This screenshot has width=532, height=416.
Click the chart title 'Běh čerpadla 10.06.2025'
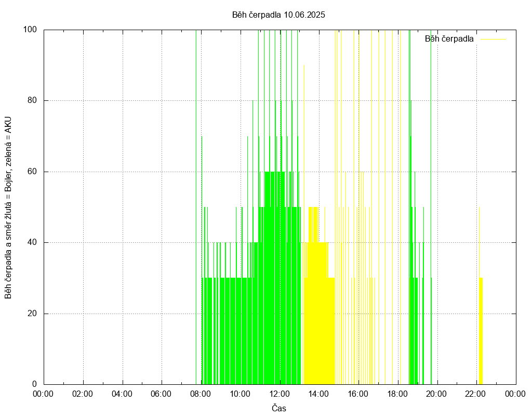278,15
